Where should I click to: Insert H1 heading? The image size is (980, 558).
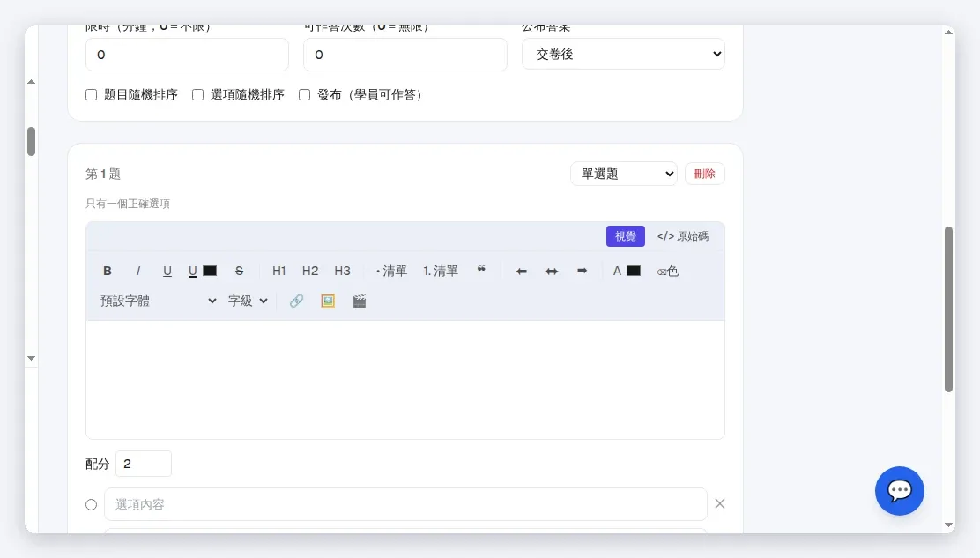tap(278, 271)
